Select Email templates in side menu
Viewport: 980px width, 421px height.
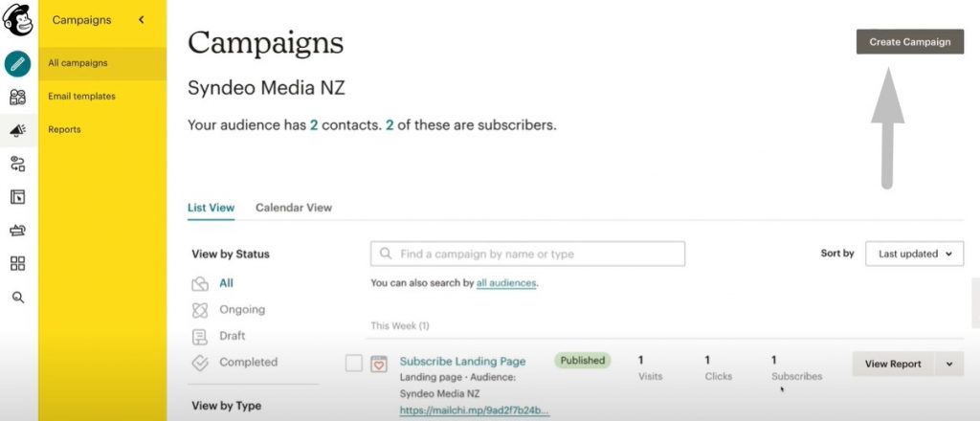point(82,97)
